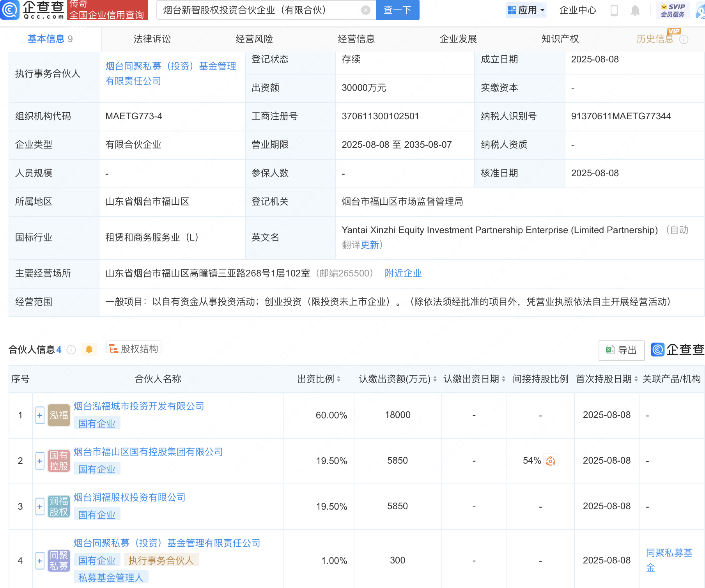Expand row 2 福山区国有控股集团 with plus icon

tap(40, 461)
